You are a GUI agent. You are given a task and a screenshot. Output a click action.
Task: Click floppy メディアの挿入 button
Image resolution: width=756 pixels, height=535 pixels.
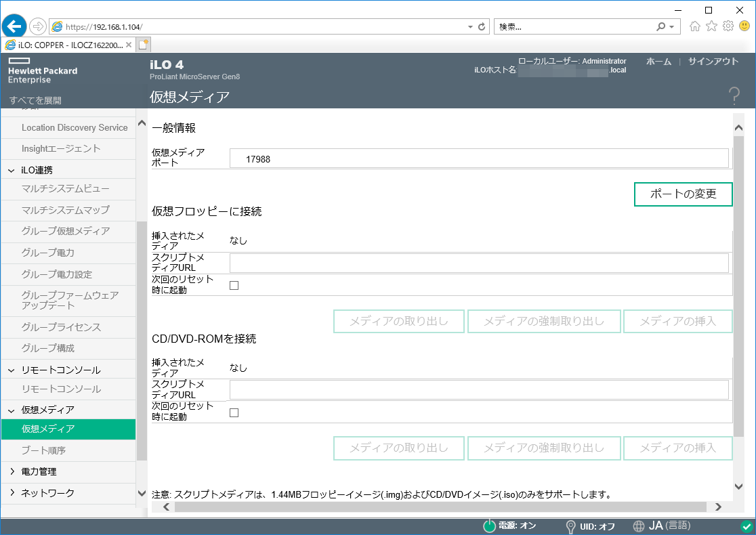point(678,322)
